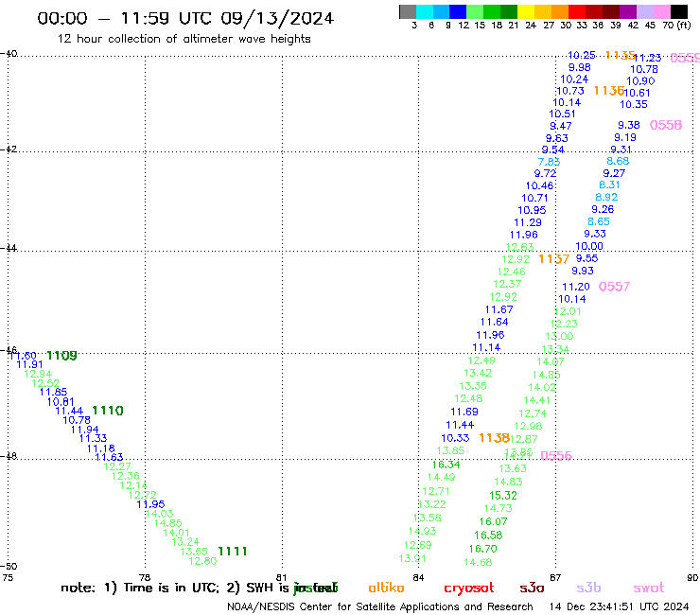Click the 'NOAA/NESDIS Center for Satellite Applications' footer
The width and height of the screenshot is (700, 615).
tap(380, 607)
